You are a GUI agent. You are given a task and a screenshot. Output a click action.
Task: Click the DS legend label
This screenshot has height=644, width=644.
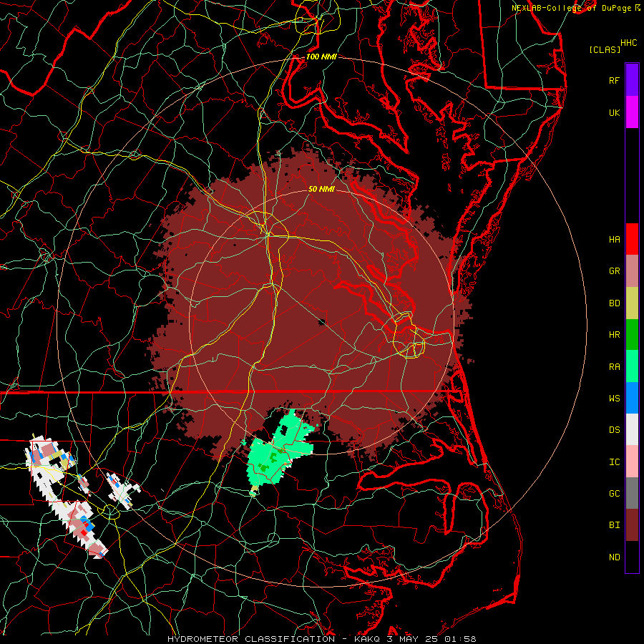point(614,429)
